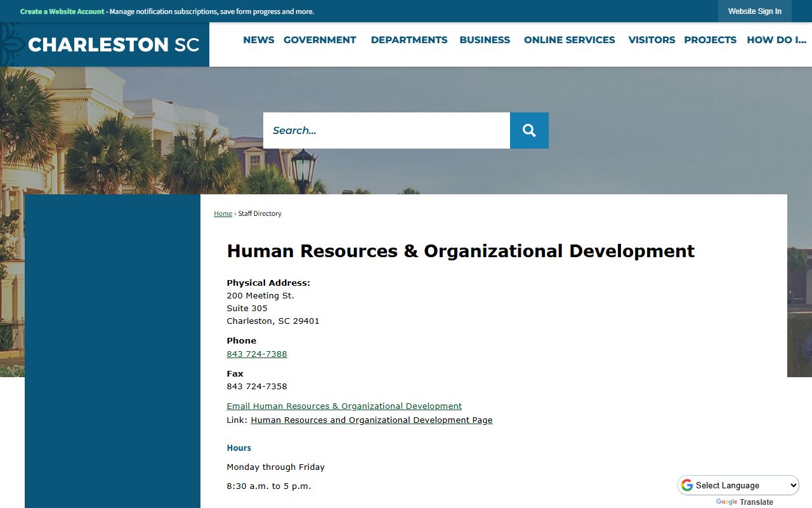Click the Create a Website Account link
The width and height of the screenshot is (812, 508).
pos(62,11)
